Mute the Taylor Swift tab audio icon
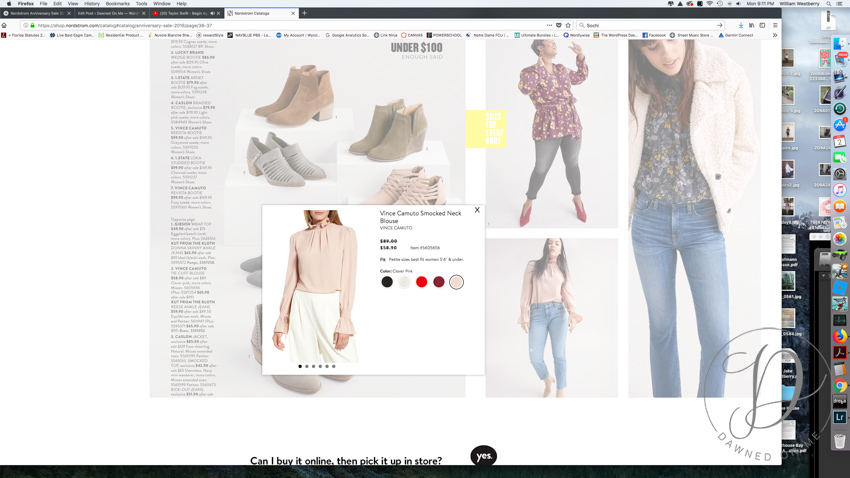The width and height of the screenshot is (850, 478). [212, 13]
